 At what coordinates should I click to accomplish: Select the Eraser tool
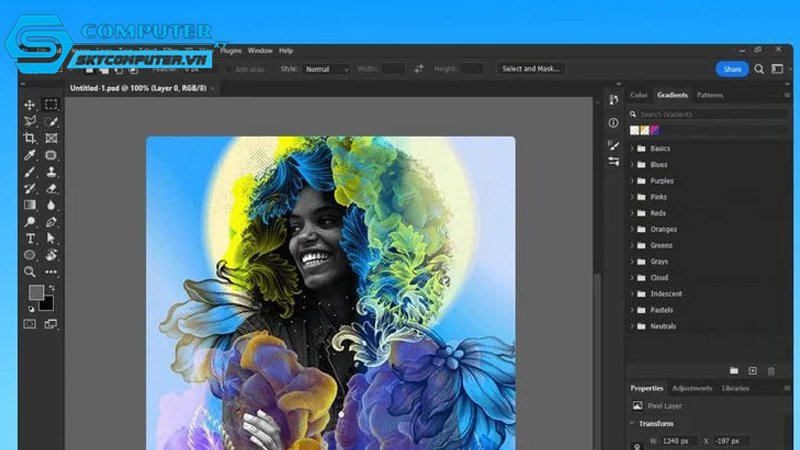click(51, 188)
